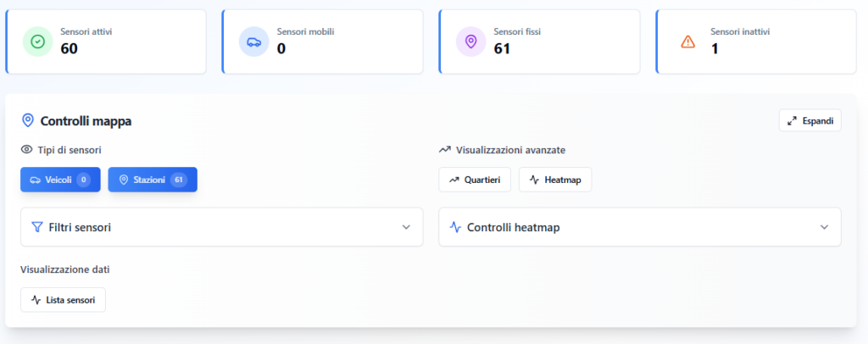The width and height of the screenshot is (868, 344).
Task: Click the trend arrow icon beside Visualizzazioni avanzate
Action: (x=444, y=149)
